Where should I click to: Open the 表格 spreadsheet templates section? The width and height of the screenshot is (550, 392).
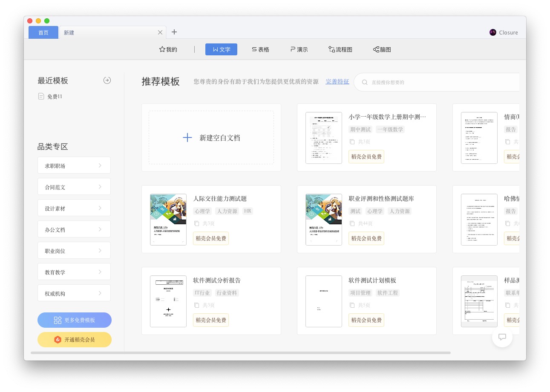(x=260, y=49)
